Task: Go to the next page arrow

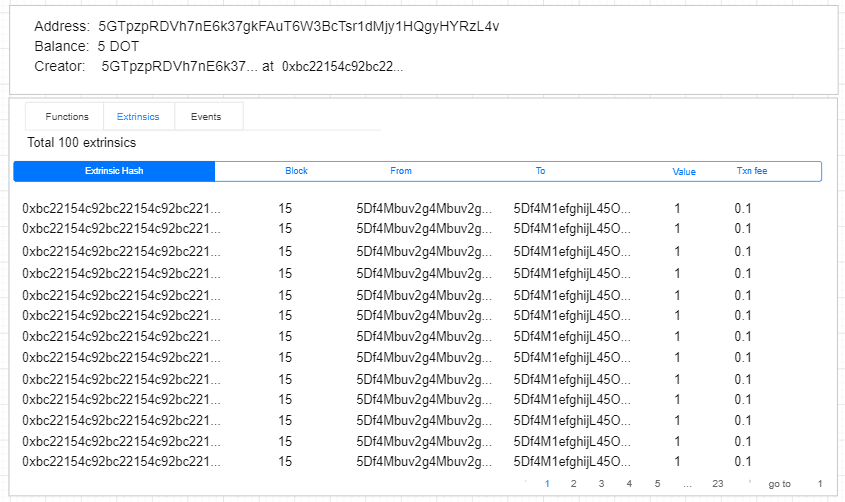Action: (749, 484)
